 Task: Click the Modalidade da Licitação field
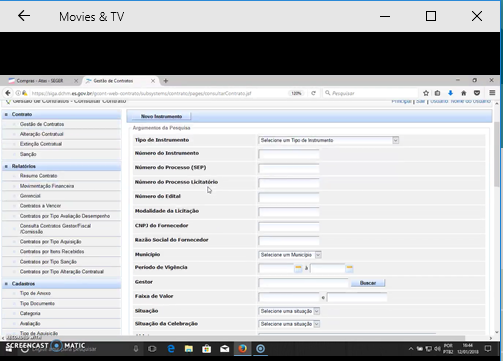pyautogui.click(x=289, y=212)
